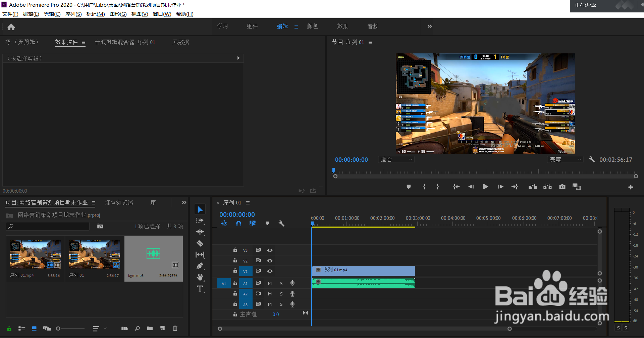The width and height of the screenshot is (644, 338).
Task: Delete selected item with trash icon
Action: pos(175,328)
